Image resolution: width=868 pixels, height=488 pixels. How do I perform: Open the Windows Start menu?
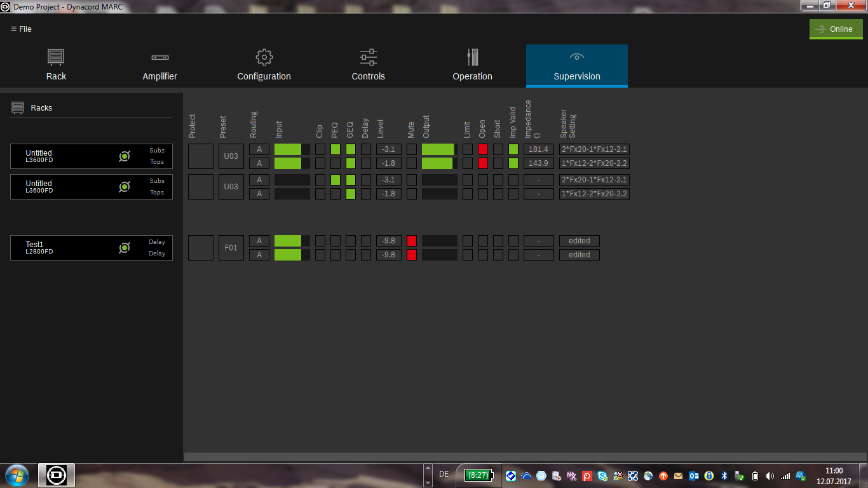[17, 475]
